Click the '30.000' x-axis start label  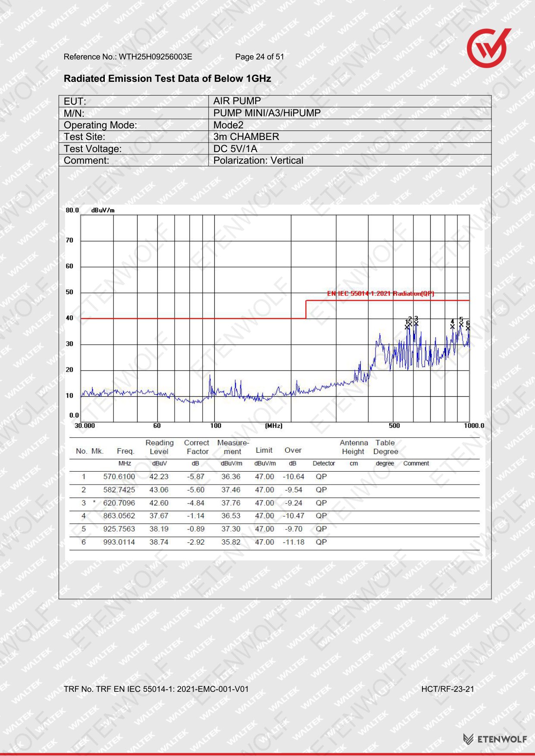point(85,426)
